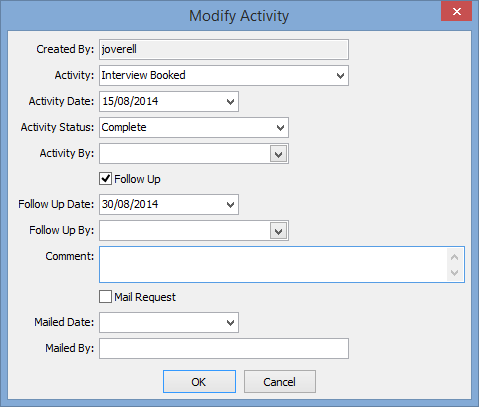This screenshot has height=407, width=479.
Task: Click the 'Follow Up' checkbox label text
Action: [137, 179]
